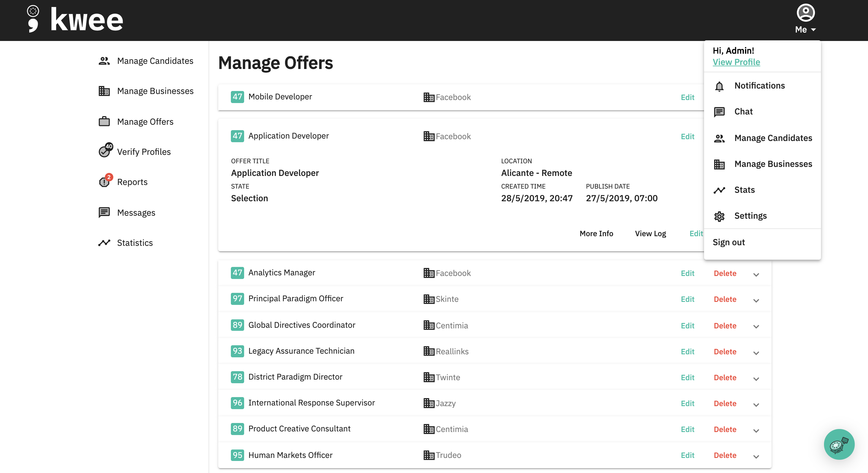Screen dimensions: 868x473
Task: Delete the Analytics Manager offer
Action: [x=725, y=273]
